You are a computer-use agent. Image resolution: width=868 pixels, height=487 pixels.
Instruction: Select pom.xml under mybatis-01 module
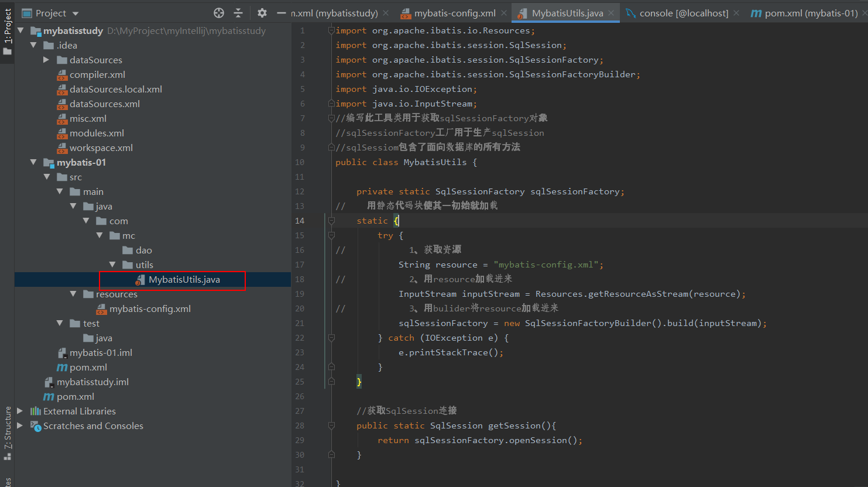(88, 367)
